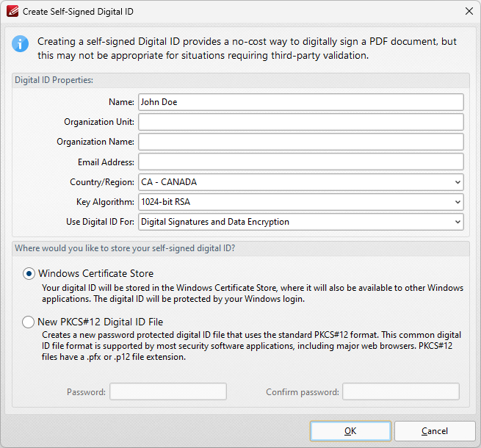
Task: Click the 'Country/Region:' label
Action: 102,182
